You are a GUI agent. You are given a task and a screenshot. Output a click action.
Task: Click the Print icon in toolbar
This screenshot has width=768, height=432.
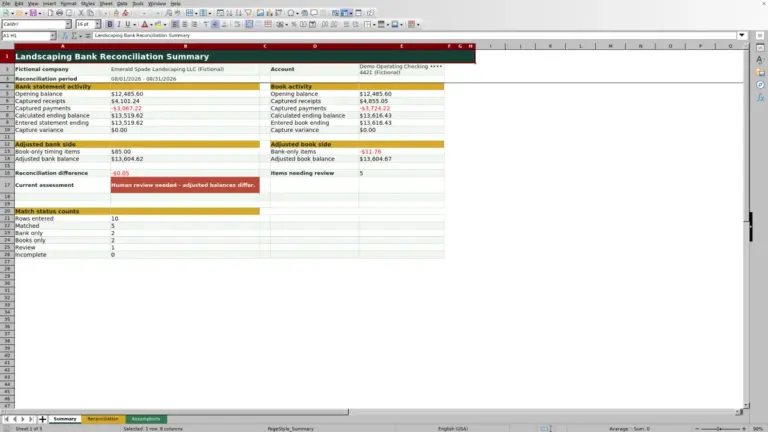[59, 13]
